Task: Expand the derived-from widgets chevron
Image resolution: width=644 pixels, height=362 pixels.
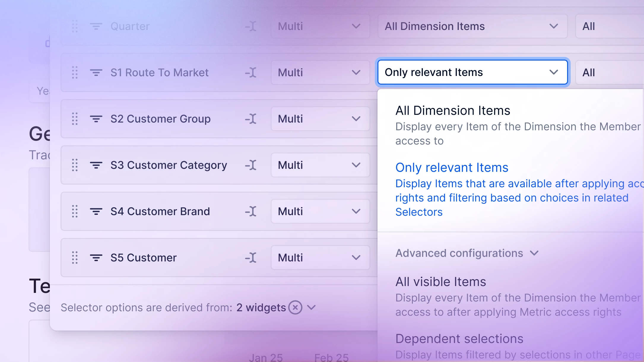Action: coord(311,307)
